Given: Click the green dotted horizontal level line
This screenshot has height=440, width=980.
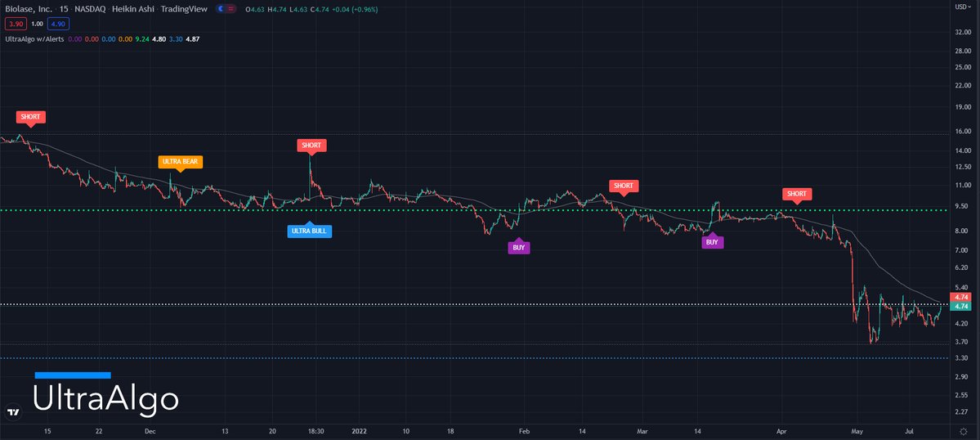Looking at the screenshot, I should [474, 210].
